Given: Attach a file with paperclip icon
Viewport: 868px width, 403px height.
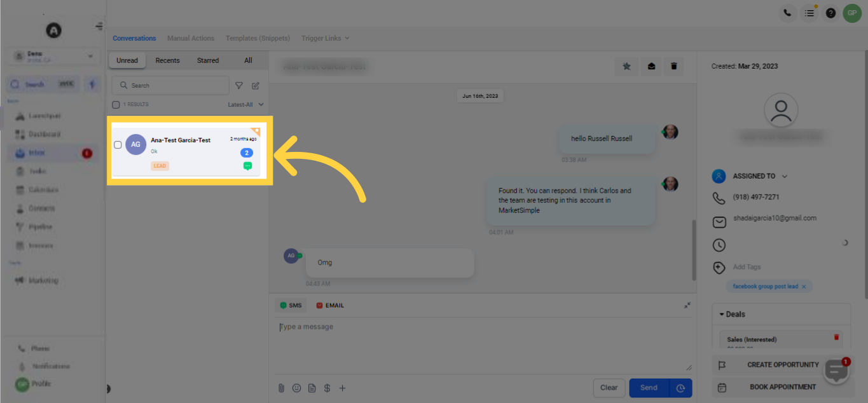Looking at the screenshot, I should tap(281, 388).
